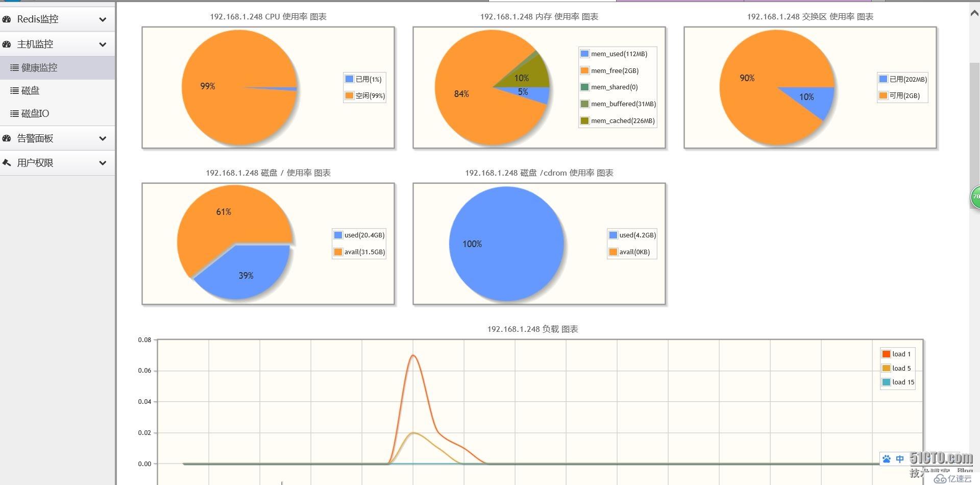This screenshot has height=485, width=980.
Task: Click the 主机监控 dashboard icon
Action: pos(7,44)
